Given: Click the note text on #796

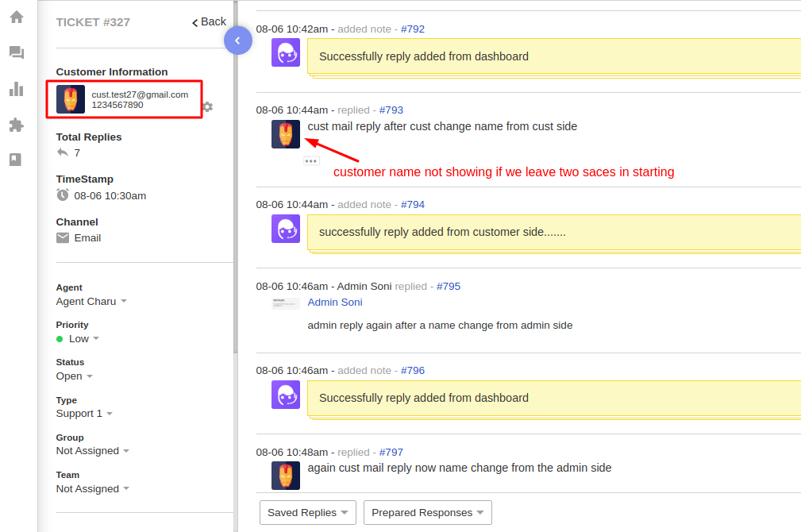Looking at the screenshot, I should click(x=424, y=398).
